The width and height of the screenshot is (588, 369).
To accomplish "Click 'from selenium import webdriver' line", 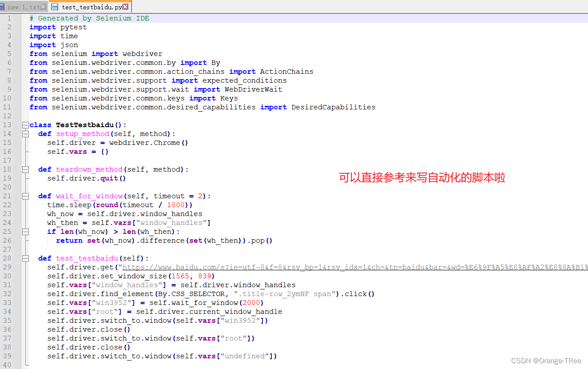I will click(x=96, y=54).
